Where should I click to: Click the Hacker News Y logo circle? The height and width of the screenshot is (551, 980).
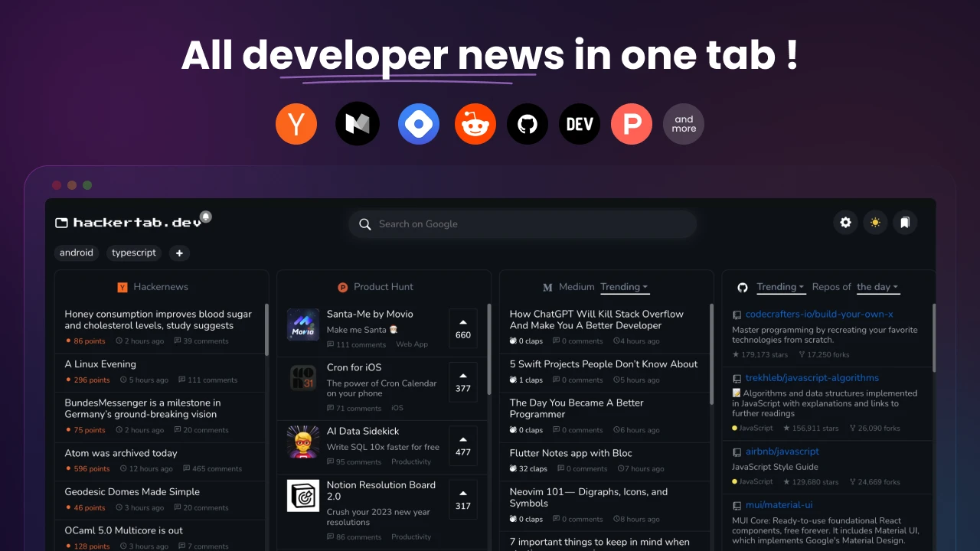(x=296, y=123)
